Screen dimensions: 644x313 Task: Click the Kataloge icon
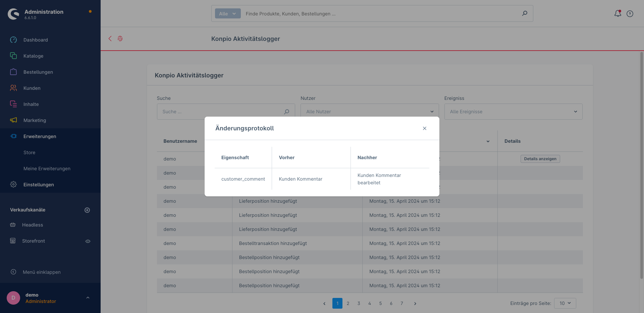click(x=13, y=56)
